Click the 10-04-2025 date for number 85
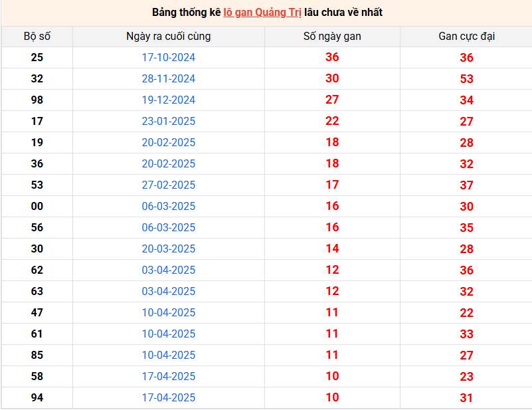532x410 pixels. tap(169, 356)
